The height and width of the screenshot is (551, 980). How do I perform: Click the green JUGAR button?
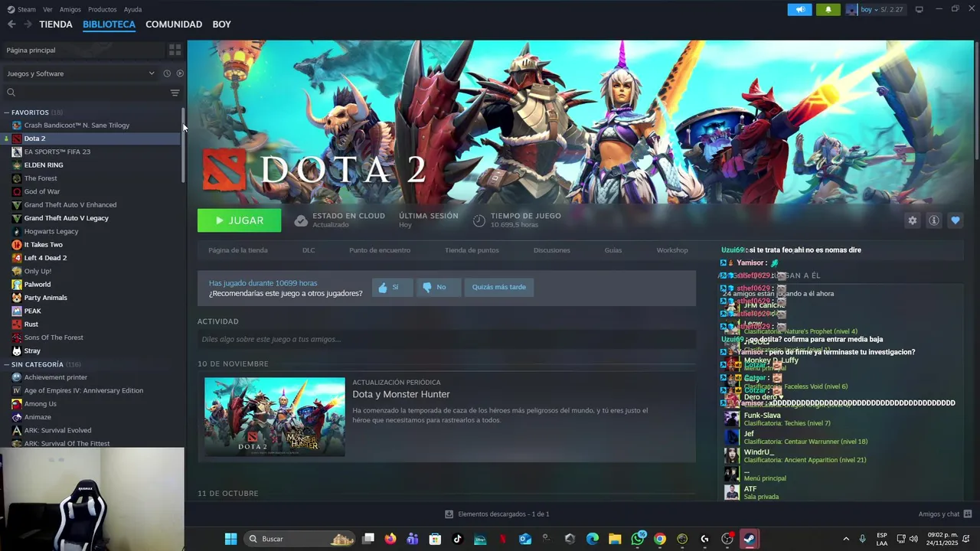click(239, 220)
